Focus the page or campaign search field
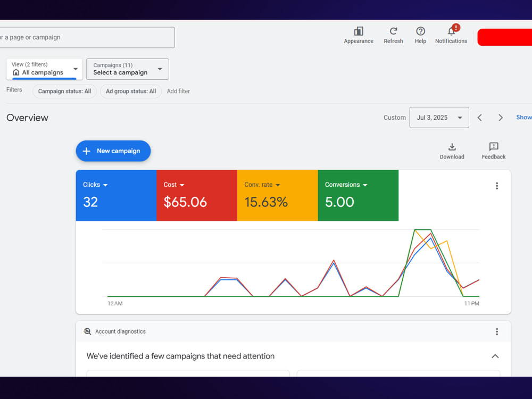532x399 pixels. pyautogui.click(x=87, y=37)
